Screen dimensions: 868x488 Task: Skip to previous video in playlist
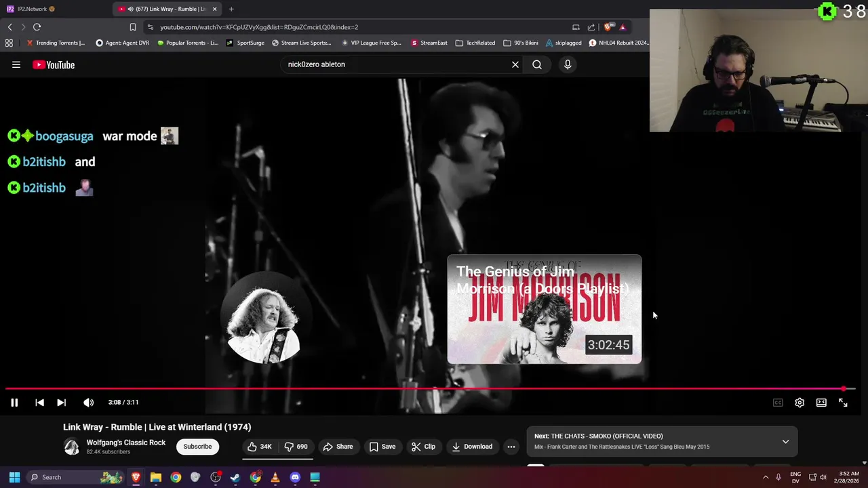click(x=39, y=403)
